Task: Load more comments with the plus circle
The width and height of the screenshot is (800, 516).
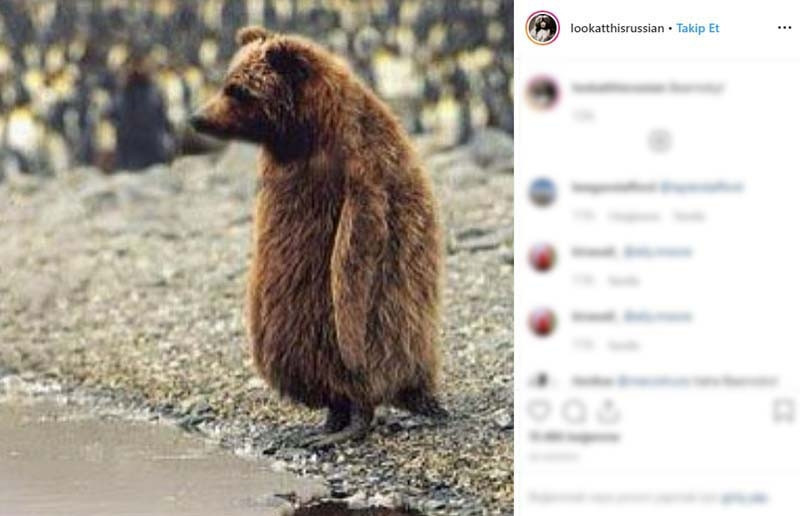Action: click(659, 141)
